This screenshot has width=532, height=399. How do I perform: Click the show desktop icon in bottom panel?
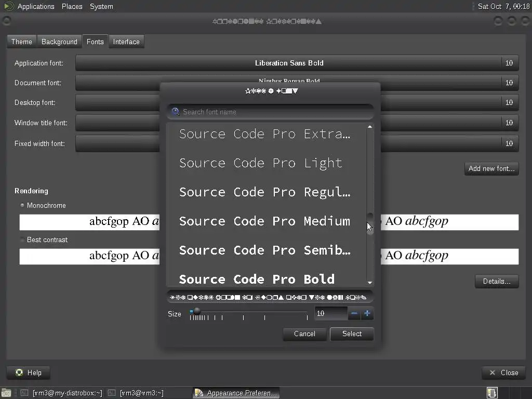coord(6,393)
